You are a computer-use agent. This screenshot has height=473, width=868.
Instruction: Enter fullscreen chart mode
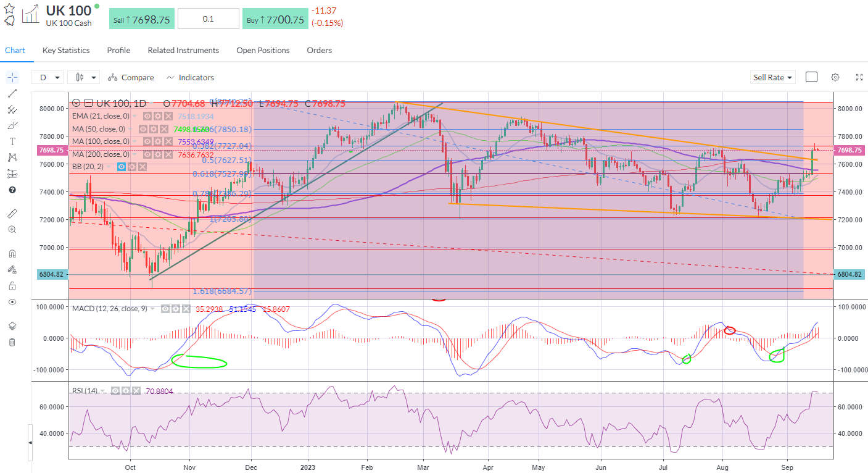(859, 77)
